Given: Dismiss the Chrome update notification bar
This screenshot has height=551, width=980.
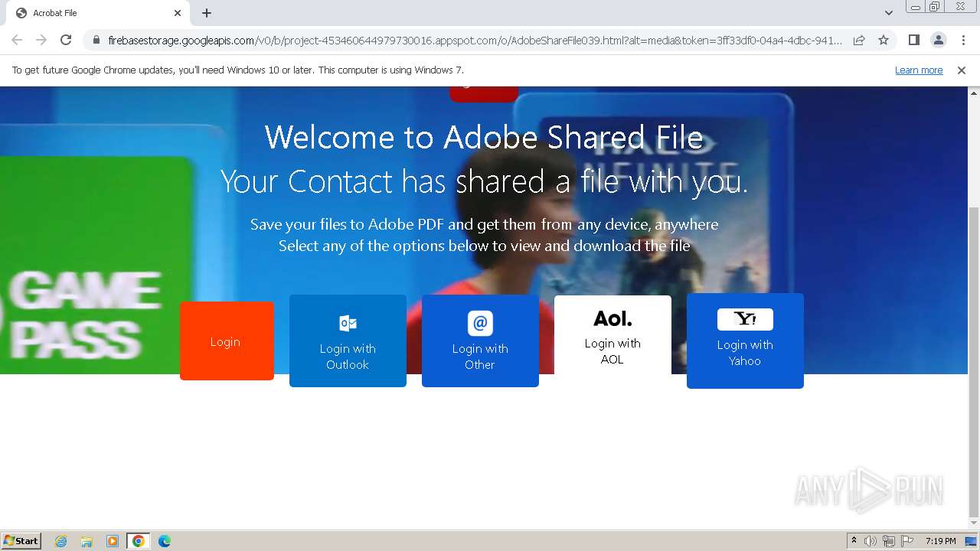Looking at the screenshot, I should pyautogui.click(x=962, y=70).
